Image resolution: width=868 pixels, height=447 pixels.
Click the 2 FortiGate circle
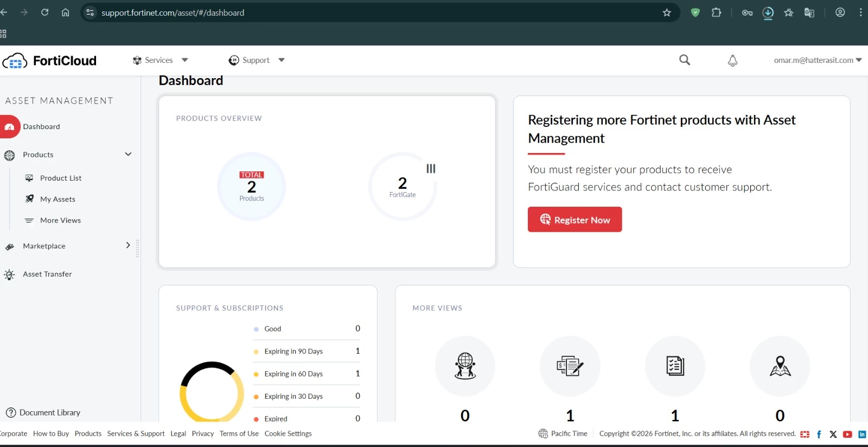click(403, 187)
